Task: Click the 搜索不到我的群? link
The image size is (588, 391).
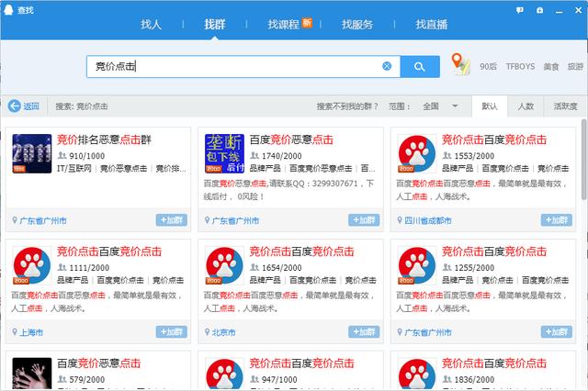Action: [347, 106]
